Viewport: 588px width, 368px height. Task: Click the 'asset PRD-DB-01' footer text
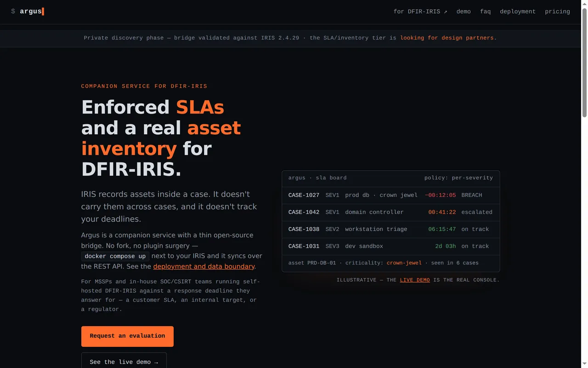coord(312,263)
